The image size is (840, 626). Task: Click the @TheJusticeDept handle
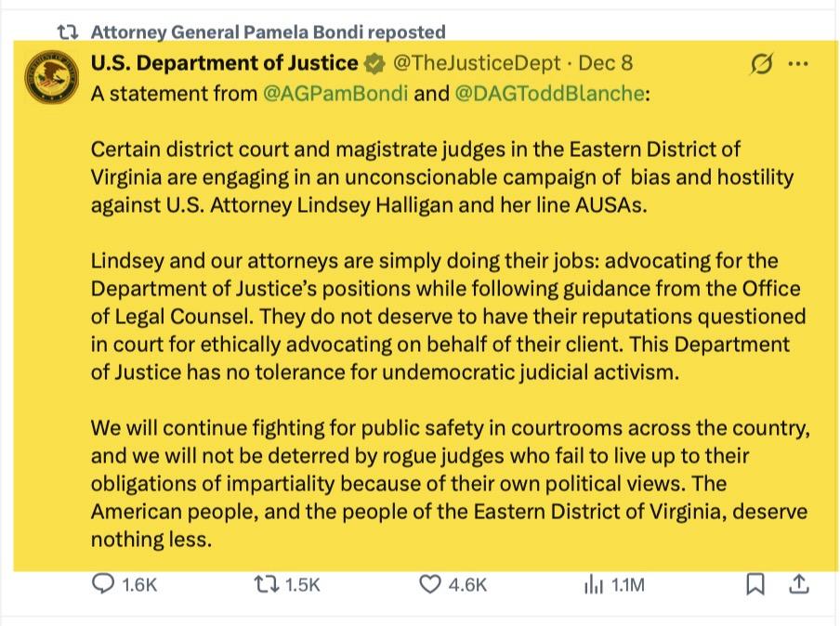(x=478, y=63)
